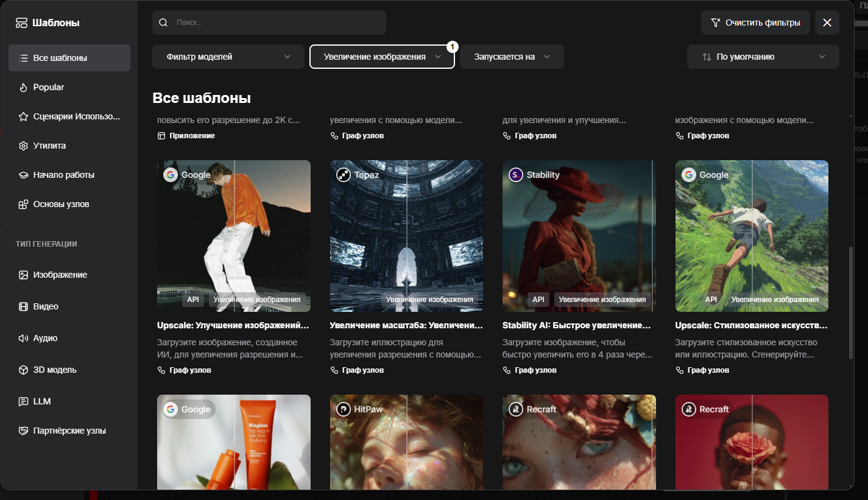Click the Topaz logo badge

(343, 175)
